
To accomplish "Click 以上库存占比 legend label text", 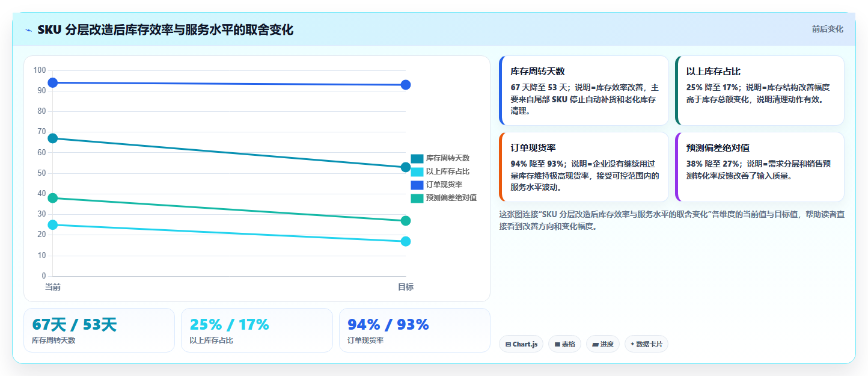I will [x=448, y=171].
